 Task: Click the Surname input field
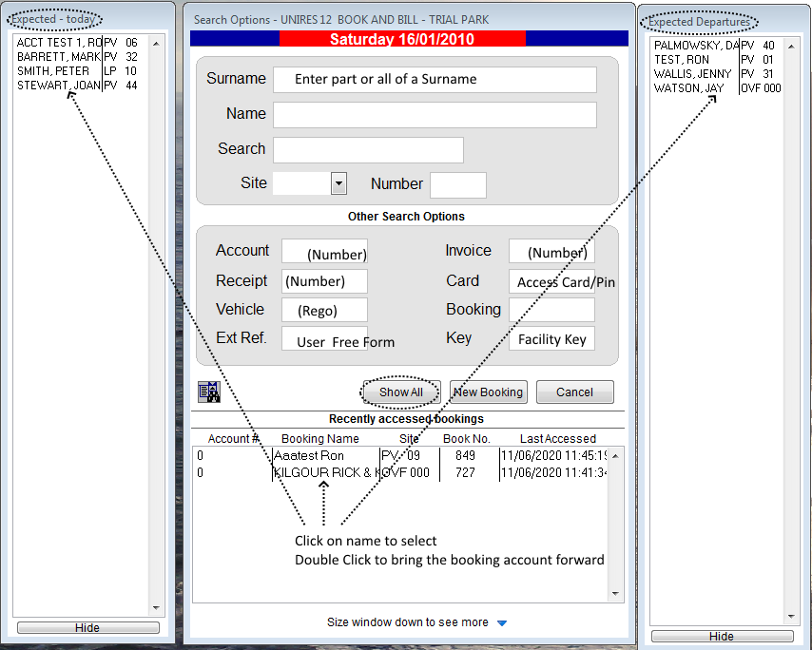435,80
